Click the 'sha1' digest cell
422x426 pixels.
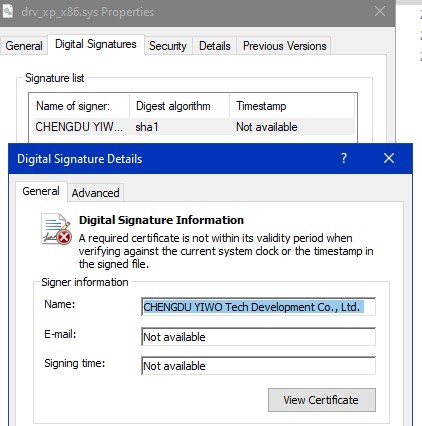tap(147, 127)
